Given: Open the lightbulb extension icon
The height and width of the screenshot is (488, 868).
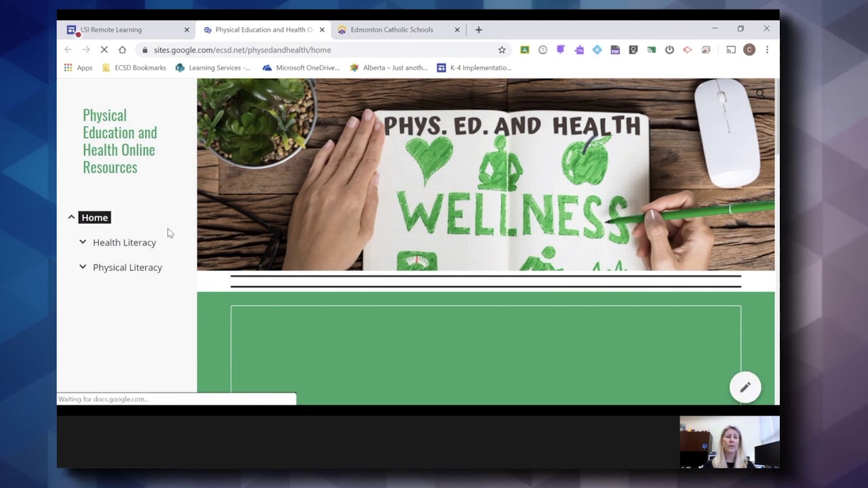Looking at the screenshot, I should [633, 49].
